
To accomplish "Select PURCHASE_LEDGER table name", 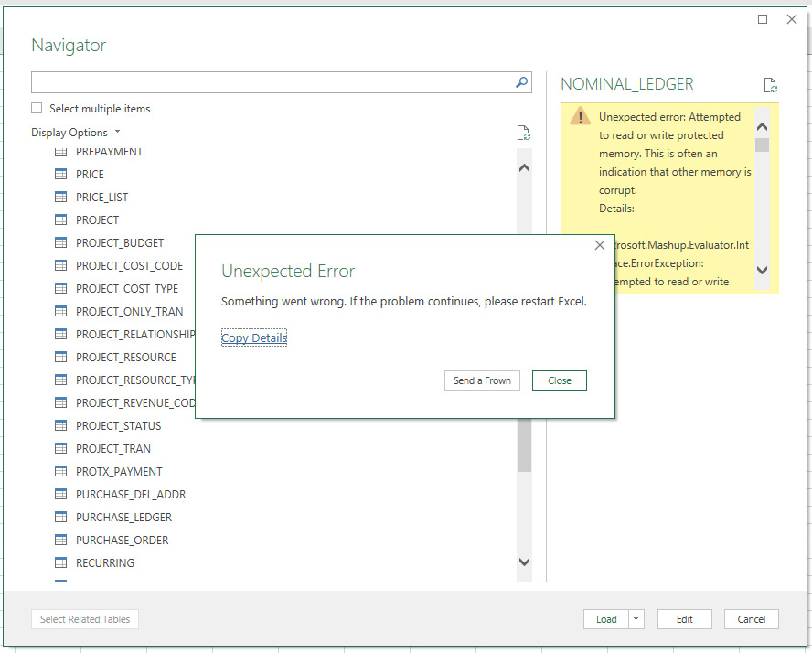I will [x=123, y=518].
